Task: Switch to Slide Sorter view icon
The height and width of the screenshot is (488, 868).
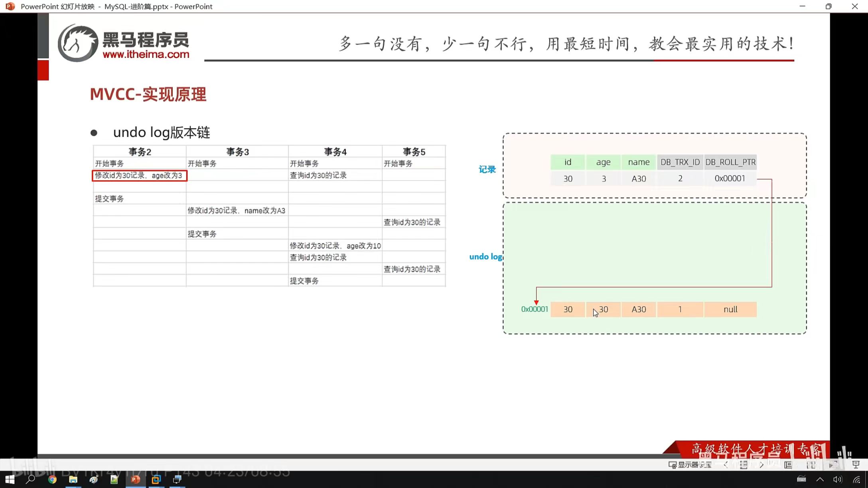Action: click(811, 465)
